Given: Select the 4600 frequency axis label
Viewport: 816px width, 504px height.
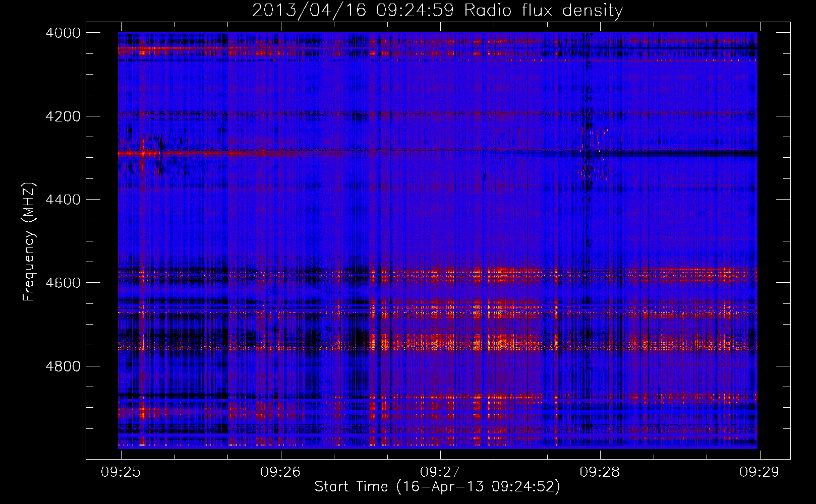Looking at the screenshot, I should coord(63,283).
